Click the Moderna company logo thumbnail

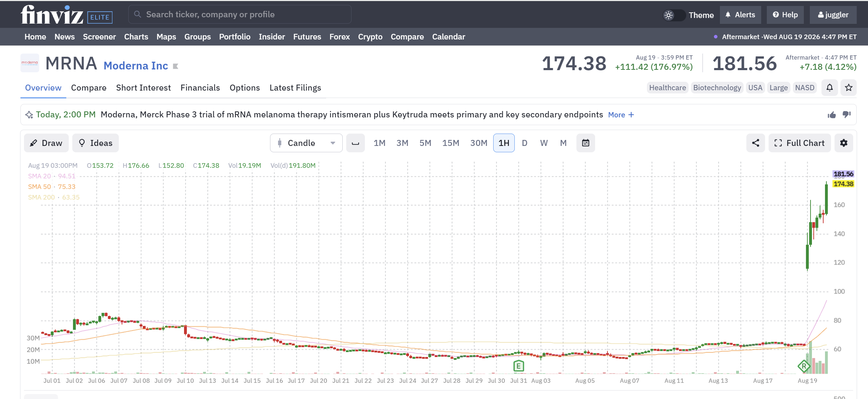click(x=30, y=63)
